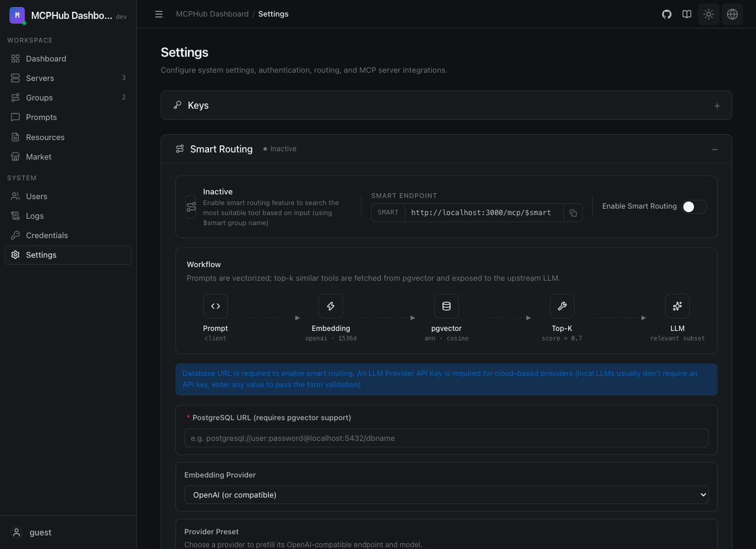The image size is (756, 549).
Task: Open Users under System
Action: tap(68, 196)
